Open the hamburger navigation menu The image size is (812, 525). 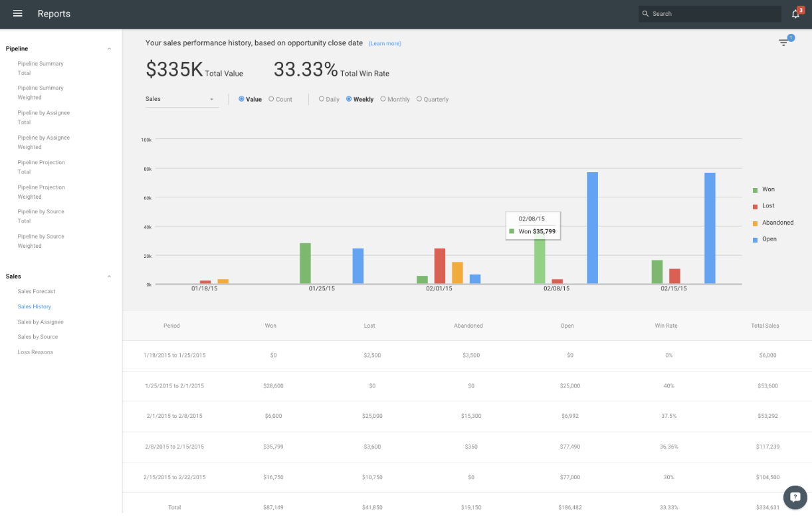17,13
